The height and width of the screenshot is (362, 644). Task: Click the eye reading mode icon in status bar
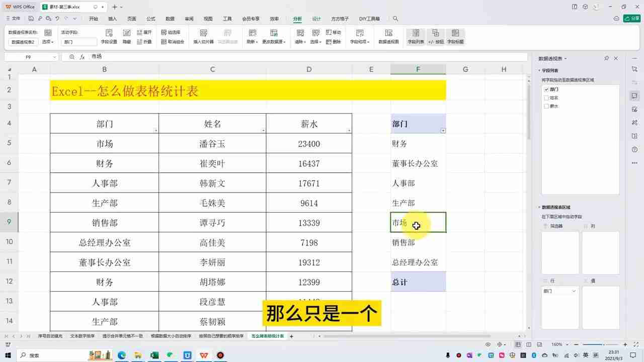(488, 344)
